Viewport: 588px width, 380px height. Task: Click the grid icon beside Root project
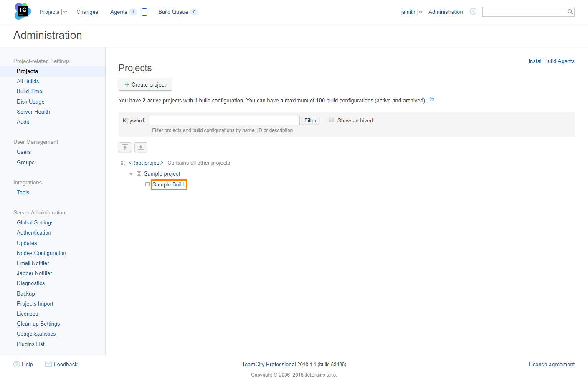coord(123,162)
